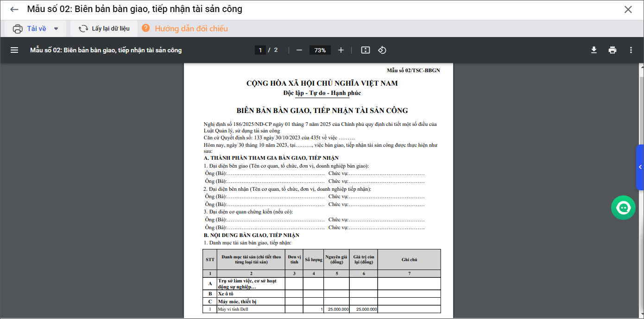Expand the Tải về dropdown arrow

tap(56, 29)
